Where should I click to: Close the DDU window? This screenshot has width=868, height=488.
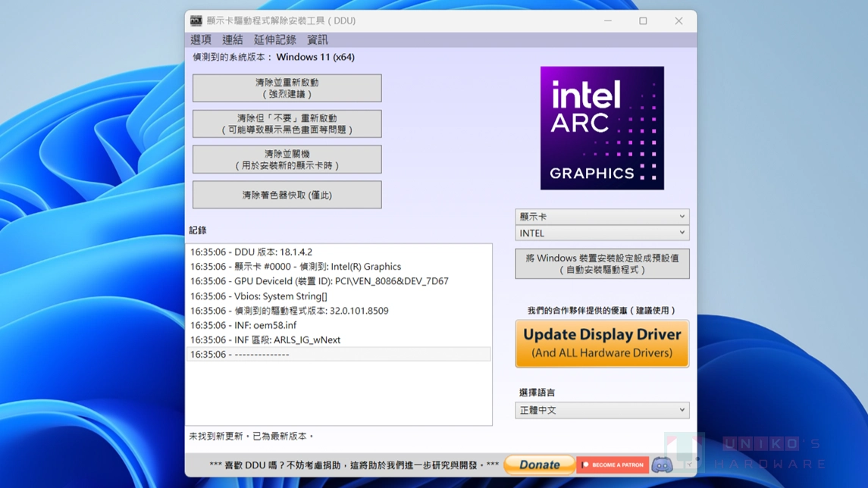pos(678,21)
